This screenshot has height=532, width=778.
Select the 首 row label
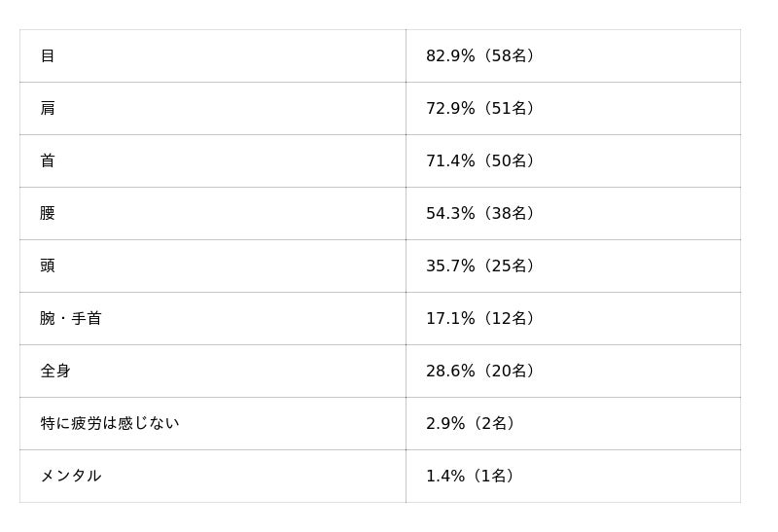[48, 161]
